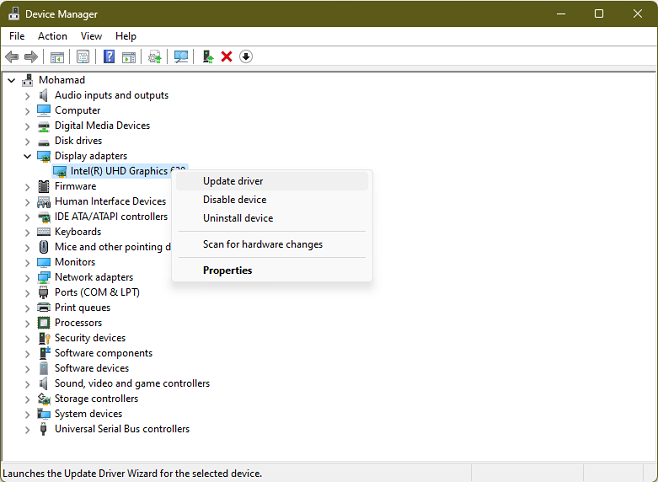Click the key icon beside Security devices
Screen dimensions: 658x482
[x=44, y=339]
